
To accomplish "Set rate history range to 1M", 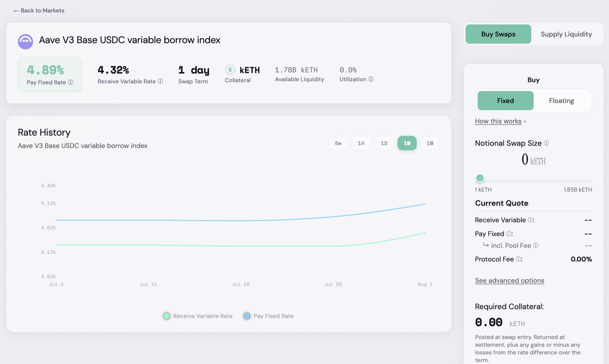I will pos(430,143).
